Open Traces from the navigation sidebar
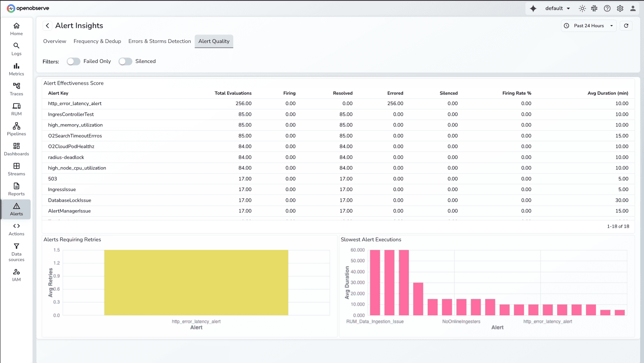The height and width of the screenshot is (363, 644). coord(16,89)
